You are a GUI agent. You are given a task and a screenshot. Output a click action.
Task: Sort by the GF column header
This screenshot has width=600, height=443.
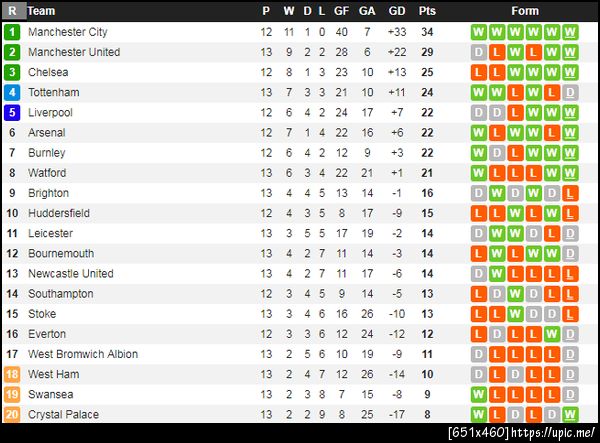click(x=342, y=11)
